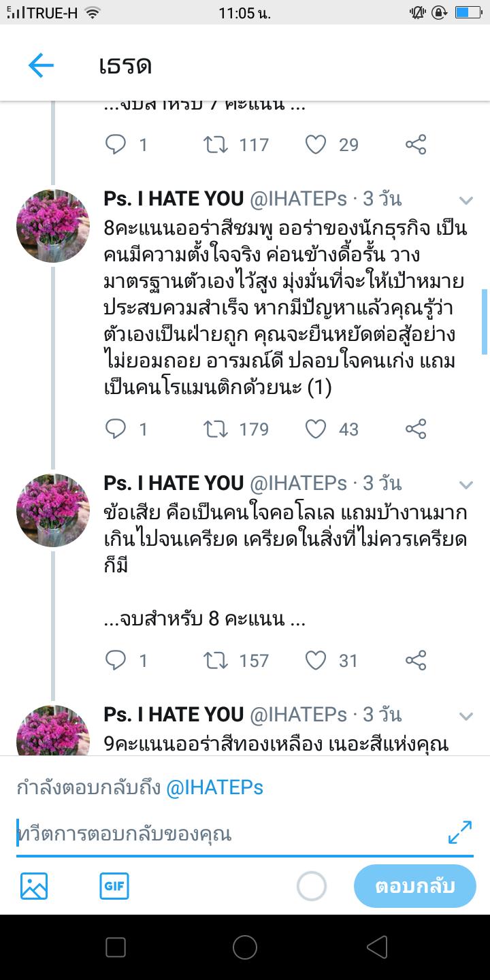
Task: Open options chevron on the ข้อเสีย tweet
Action: [x=466, y=484]
